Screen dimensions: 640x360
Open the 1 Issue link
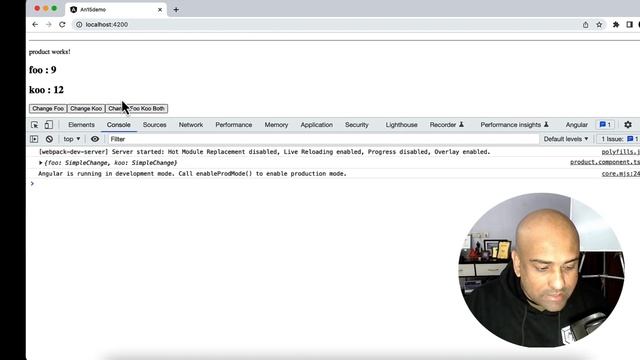[619, 139]
